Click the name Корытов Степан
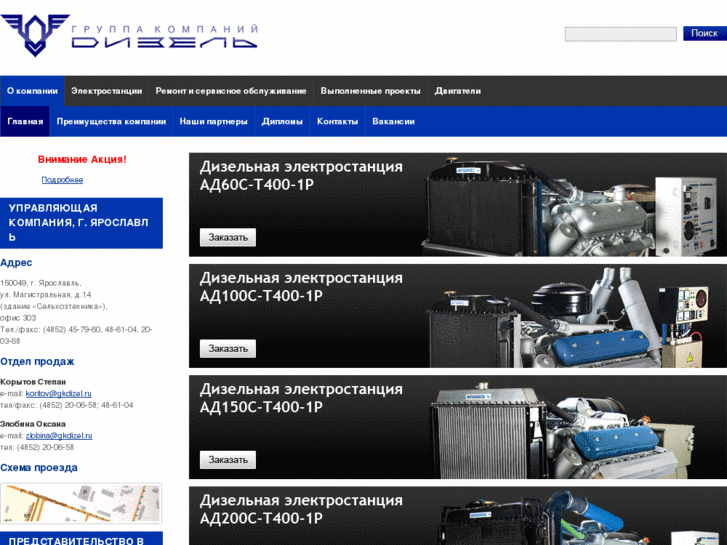This screenshot has width=727, height=545. pyautogui.click(x=33, y=382)
